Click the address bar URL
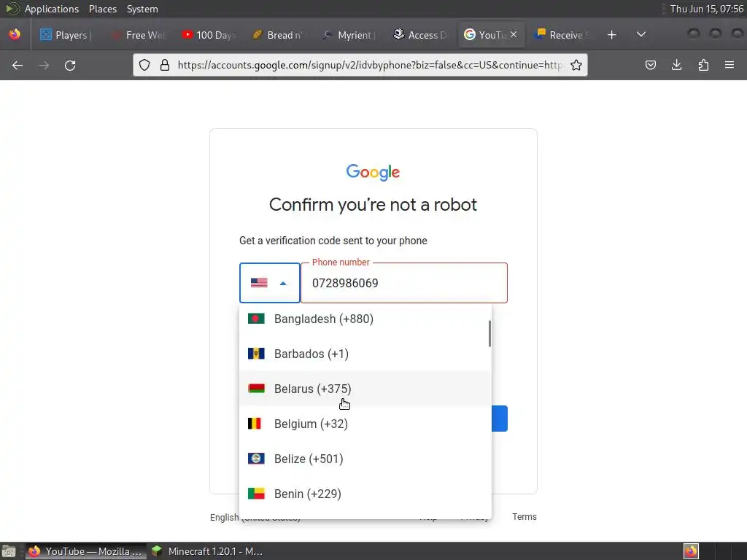 370,65
